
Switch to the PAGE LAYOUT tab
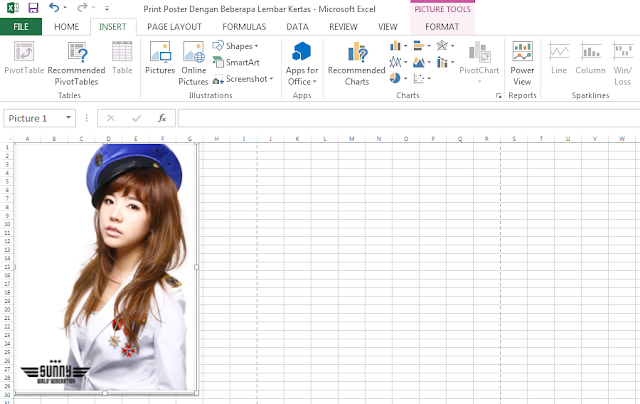[174, 27]
